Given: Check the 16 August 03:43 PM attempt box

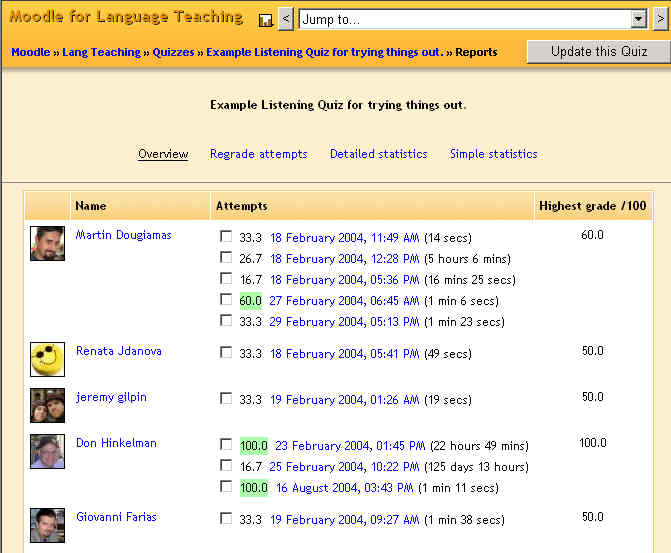Looking at the screenshot, I should coord(226,486).
